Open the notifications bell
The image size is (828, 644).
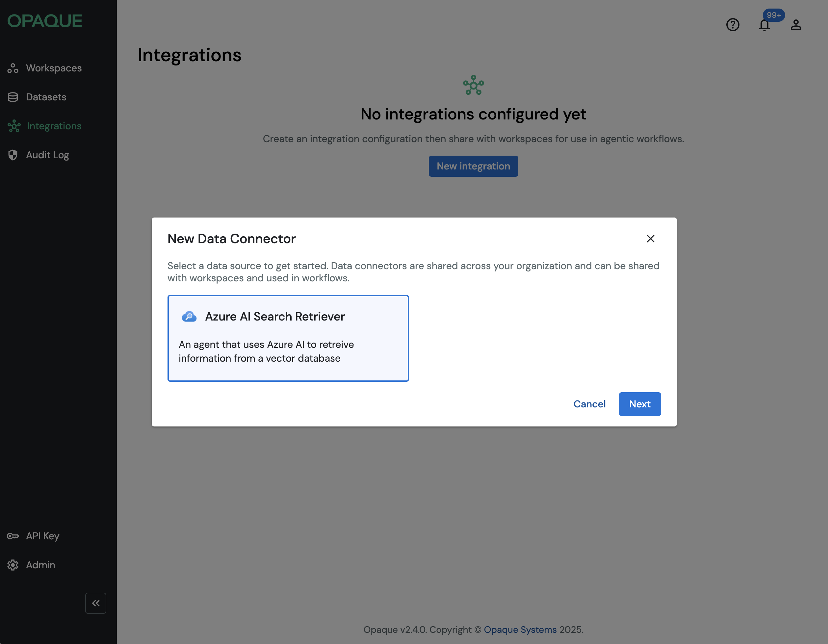click(764, 25)
